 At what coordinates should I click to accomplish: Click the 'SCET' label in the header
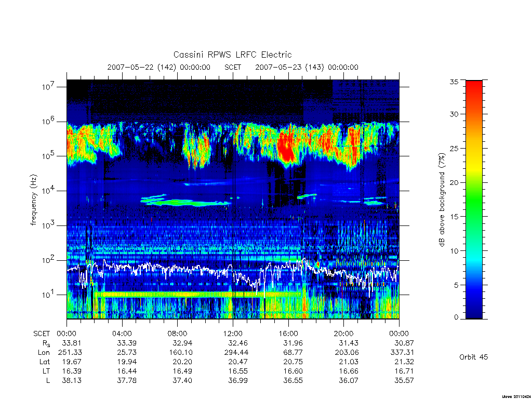click(x=233, y=67)
